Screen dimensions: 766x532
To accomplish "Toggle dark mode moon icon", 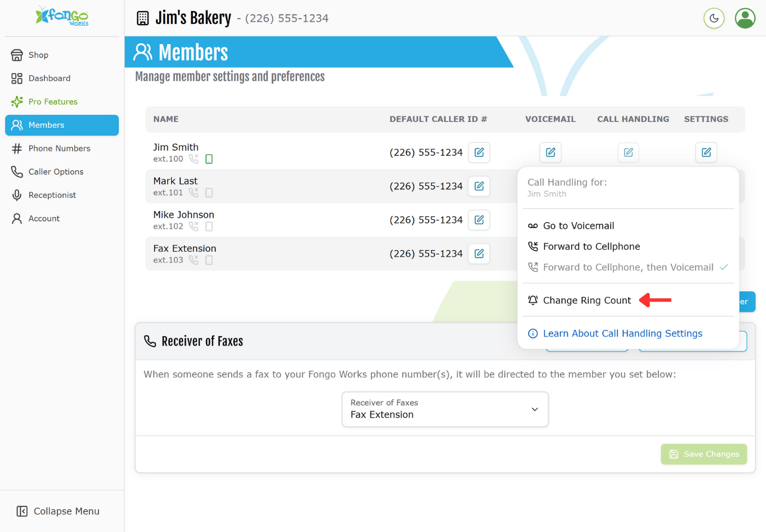I will [x=714, y=19].
